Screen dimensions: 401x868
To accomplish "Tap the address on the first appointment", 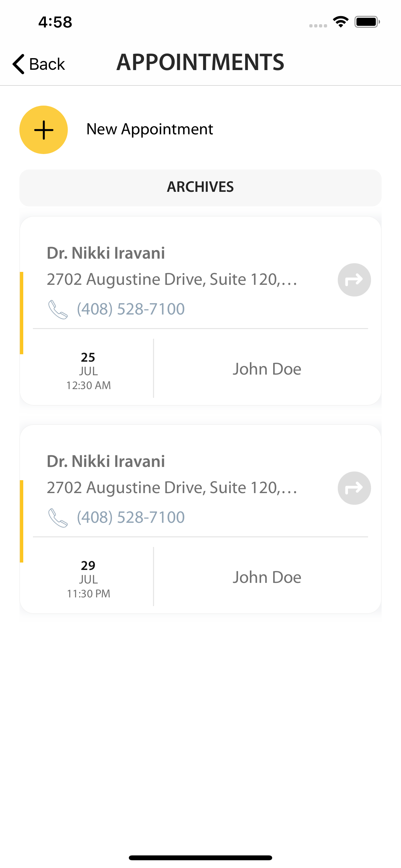I will 172,279.
